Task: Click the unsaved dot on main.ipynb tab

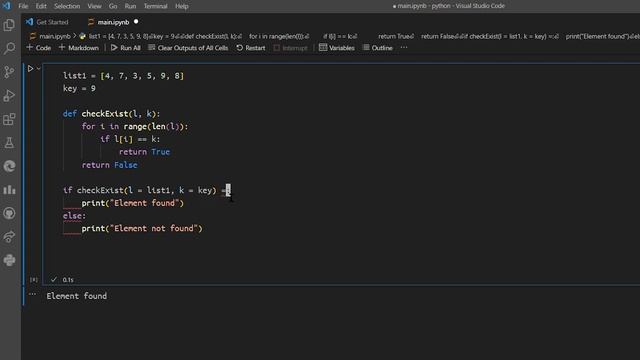Action: point(136,22)
